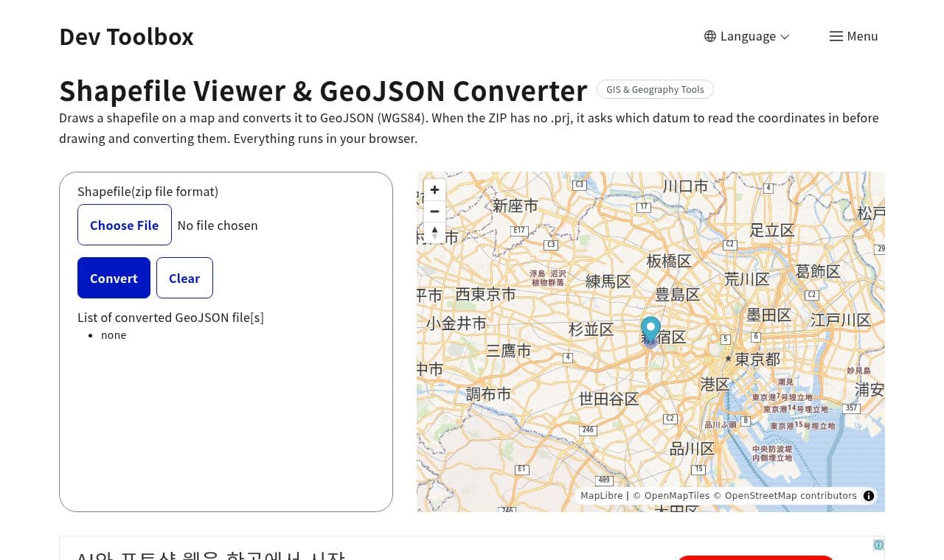944x560 pixels.
Task: Click the 足立区 label on the map
Action: pos(772,230)
